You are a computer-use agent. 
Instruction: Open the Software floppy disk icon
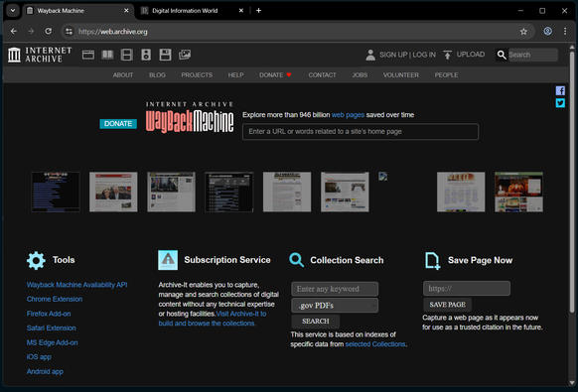click(165, 55)
